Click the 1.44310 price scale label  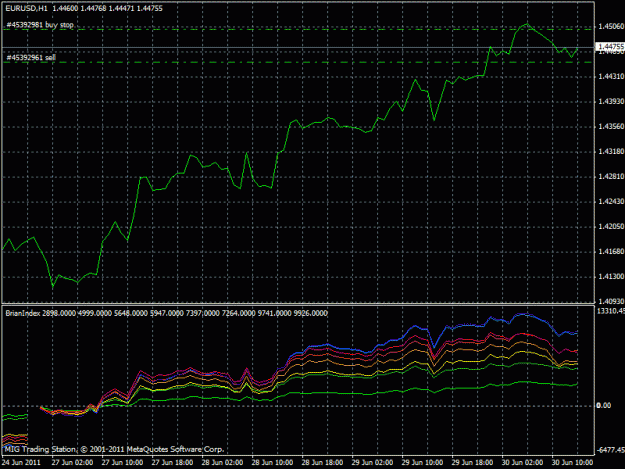tap(611, 76)
